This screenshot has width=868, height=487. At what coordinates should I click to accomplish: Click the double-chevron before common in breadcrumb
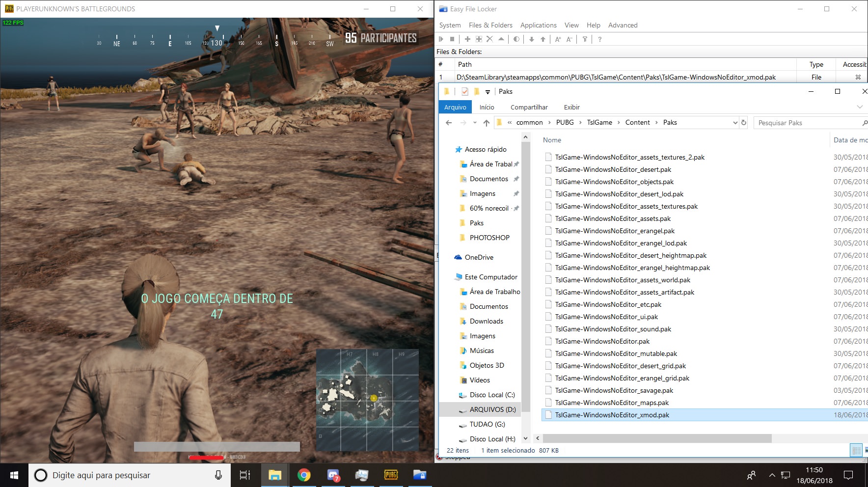(510, 123)
